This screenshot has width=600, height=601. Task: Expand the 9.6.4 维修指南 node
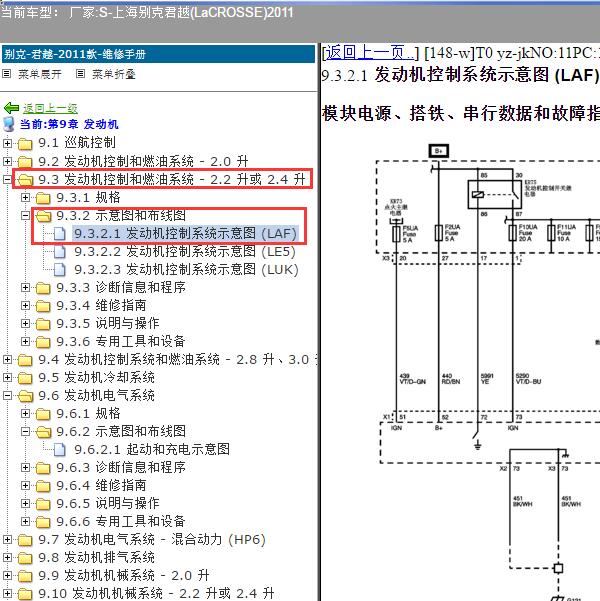25,486
